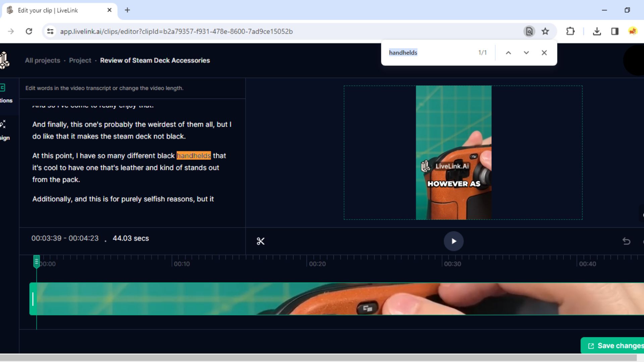Close the 'Edit your clip' tab
The width and height of the screenshot is (644, 362).
click(x=109, y=10)
